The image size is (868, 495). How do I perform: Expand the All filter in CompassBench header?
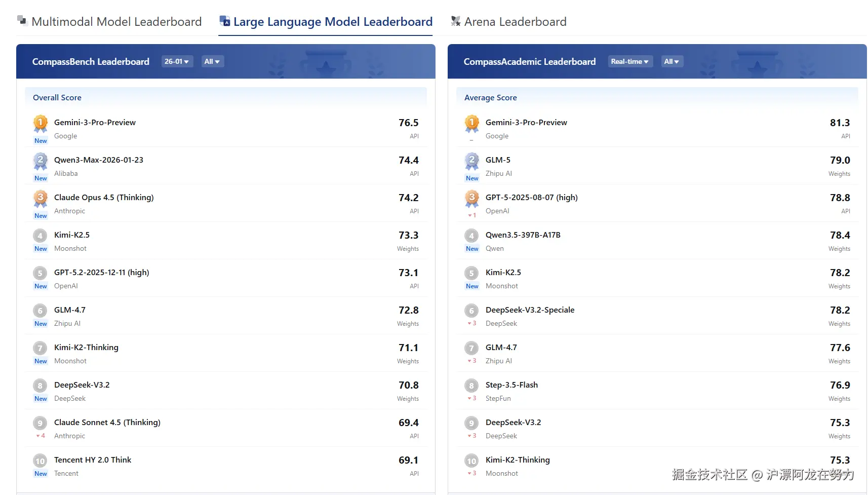coord(212,61)
